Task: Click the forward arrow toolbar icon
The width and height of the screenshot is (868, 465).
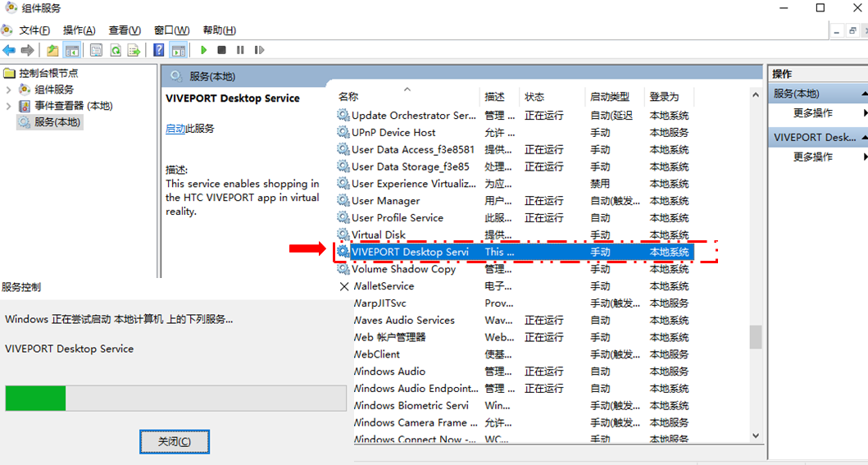Action: (27, 50)
